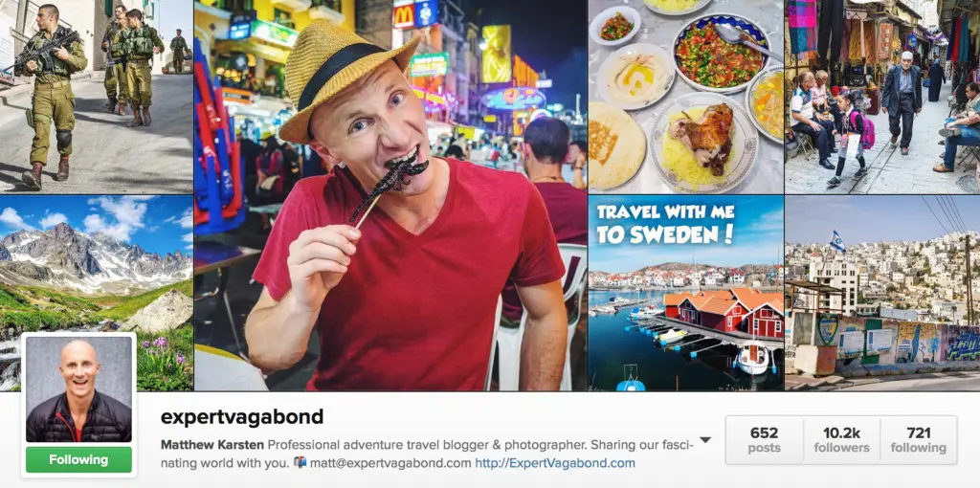Open the hillside city with flag photo
980x488 pixels.
click(x=882, y=293)
